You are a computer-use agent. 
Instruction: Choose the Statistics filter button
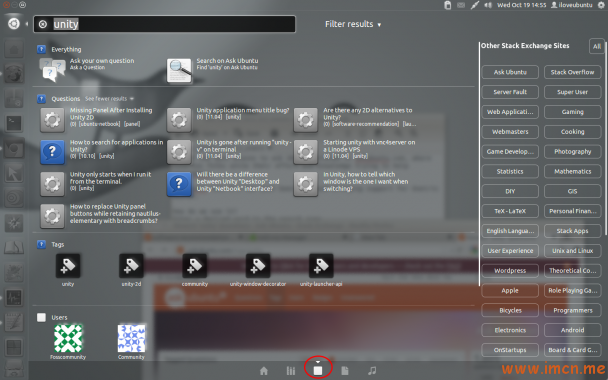click(510, 171)
